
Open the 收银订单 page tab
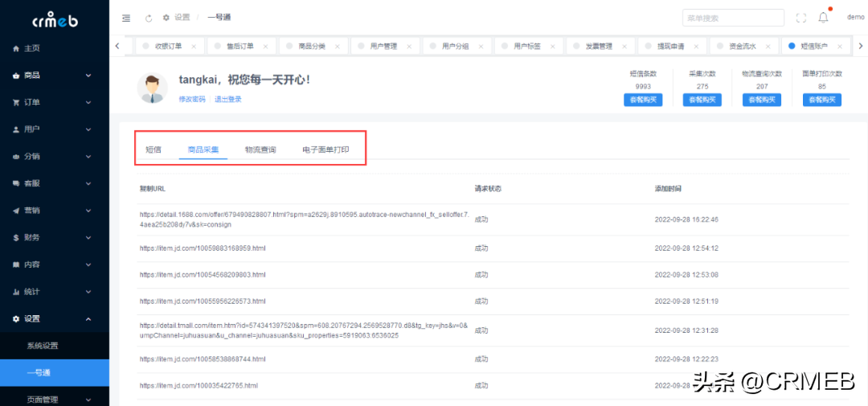tap(170, 46)
